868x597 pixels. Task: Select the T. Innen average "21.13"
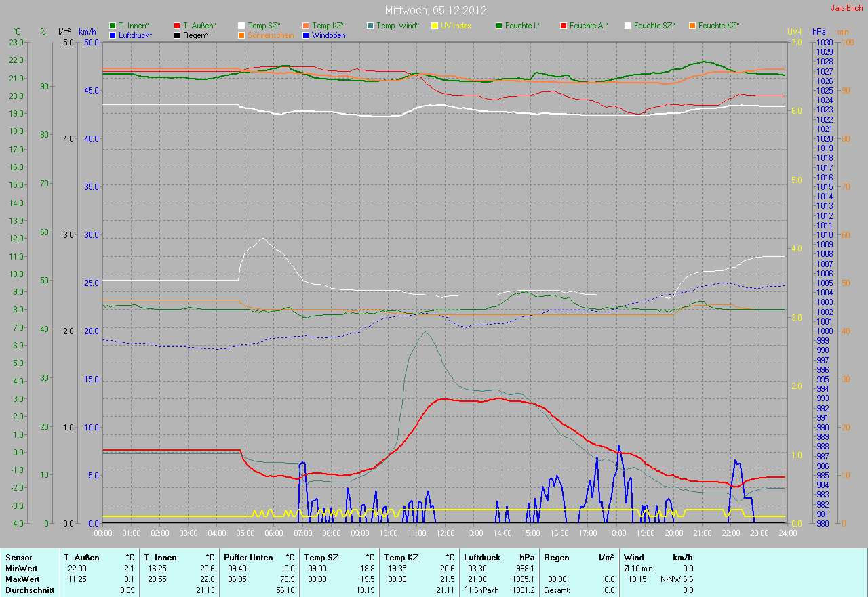[x=205, y=590]
